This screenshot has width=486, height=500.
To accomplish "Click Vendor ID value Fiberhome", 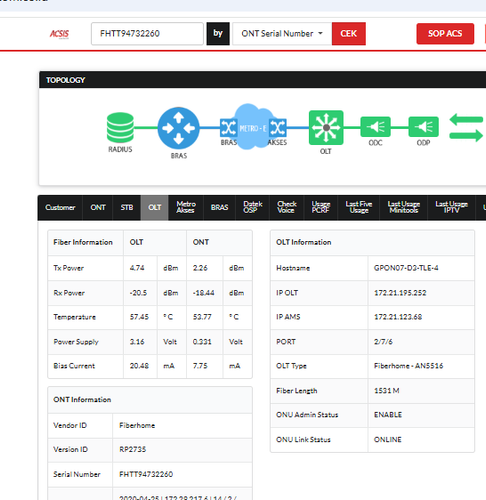I will click(137, 426).
